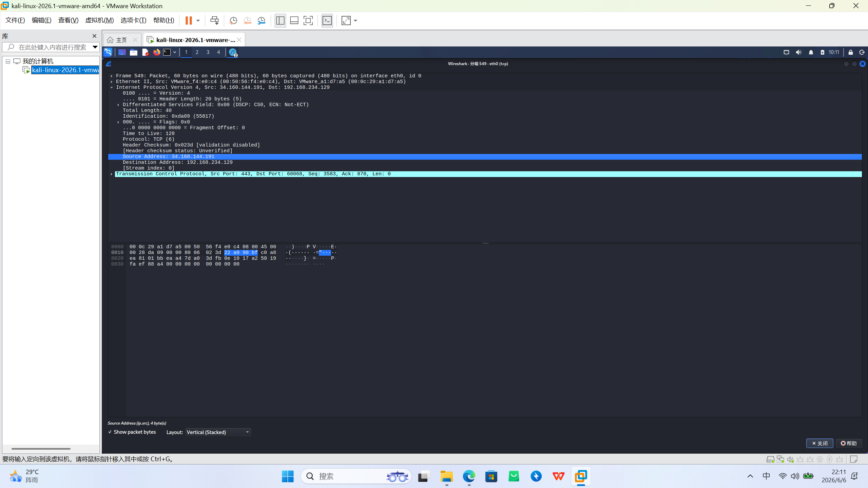The height and width of the screenshot is (488, 868).
Task: Click the Kali volume tray icon
Action: (799, 52)
